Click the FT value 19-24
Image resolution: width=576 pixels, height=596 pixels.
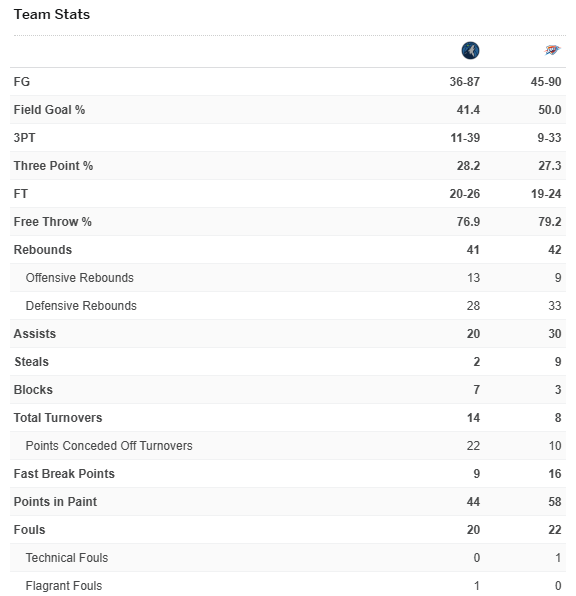(x=546, y=194)
